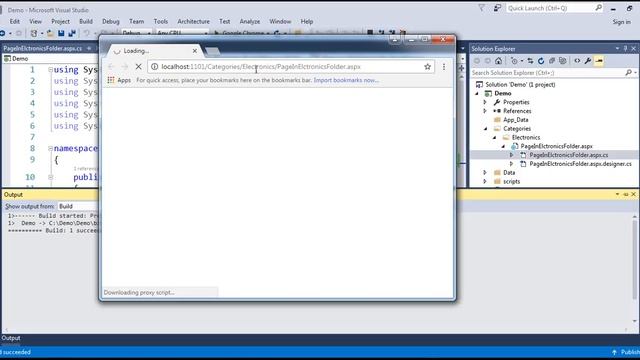Expand PageInElctronicsFolder.aspx.designer.cs node
Viewport: 640px width, 360px height.
pos(511,164)
